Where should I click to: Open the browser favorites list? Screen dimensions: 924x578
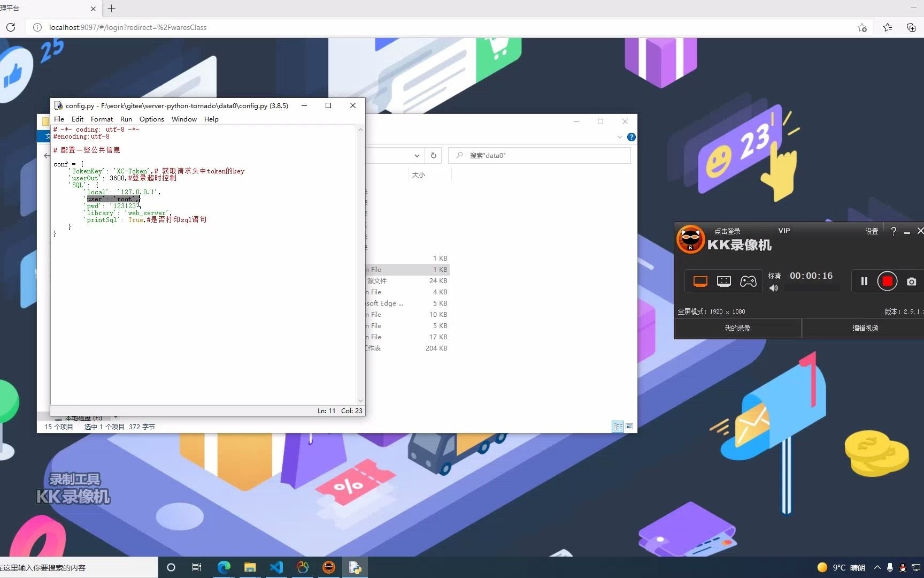[888, 27]
